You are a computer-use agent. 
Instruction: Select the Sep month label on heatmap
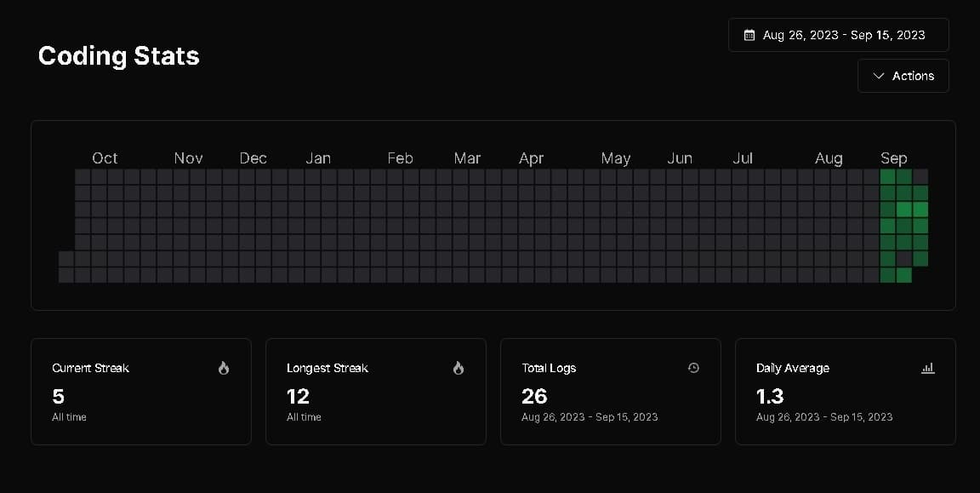[893, 158]
